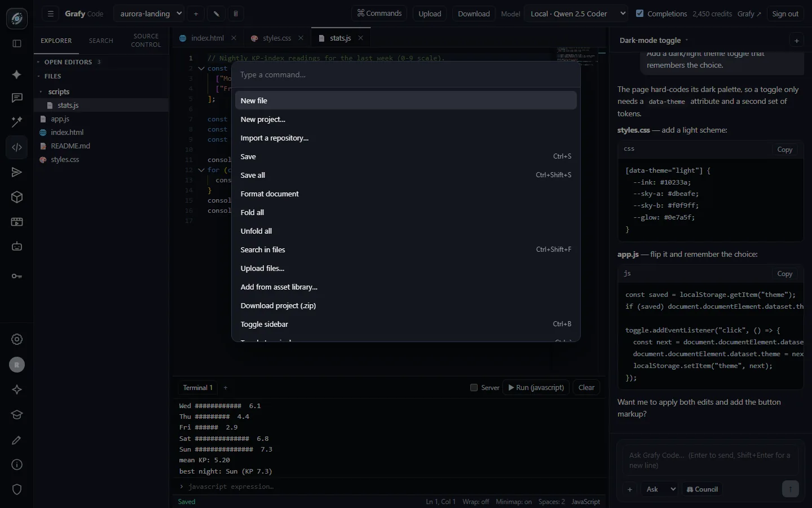Toggle Wrap: off in status bar

pyautogui.click(x=475, y=502)
